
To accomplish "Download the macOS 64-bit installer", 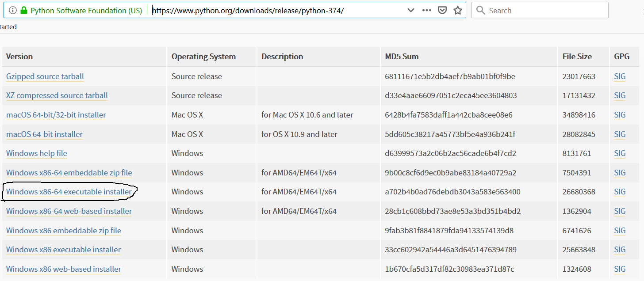I will point(44,134).
